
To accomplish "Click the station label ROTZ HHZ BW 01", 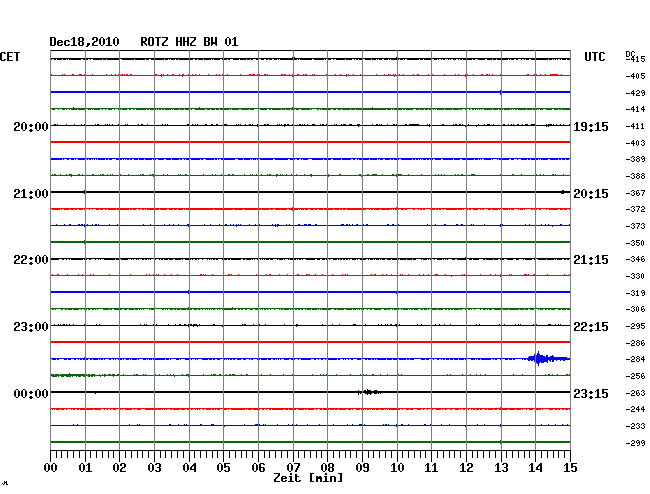I will click(x=189, y=42).
